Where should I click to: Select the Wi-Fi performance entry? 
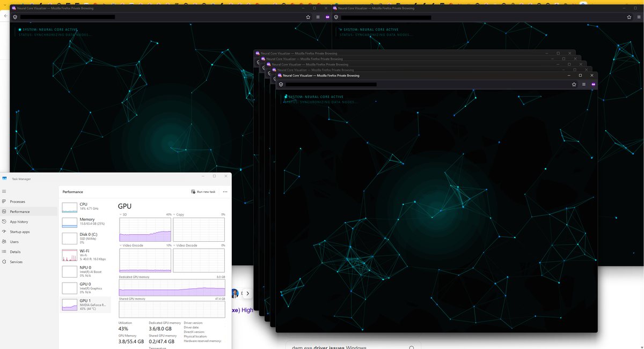(x=86, y=255)
